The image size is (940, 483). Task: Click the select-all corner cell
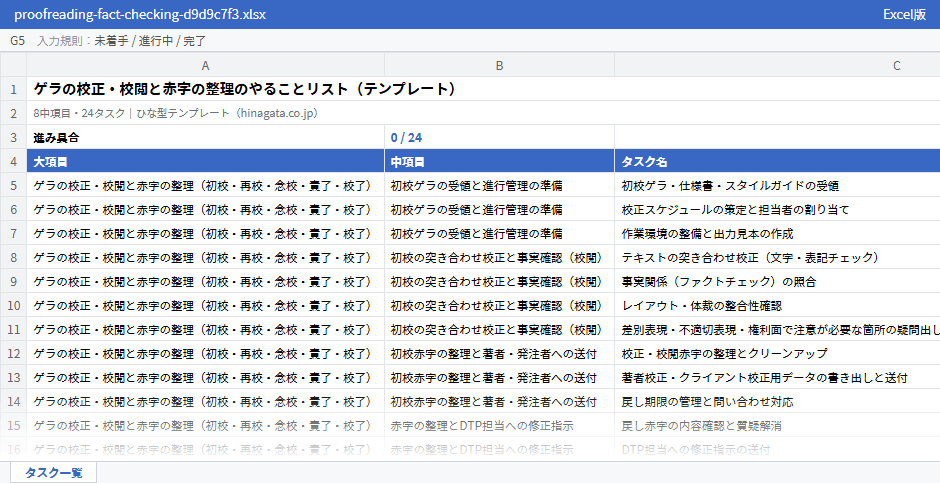(x=13, y=65)
